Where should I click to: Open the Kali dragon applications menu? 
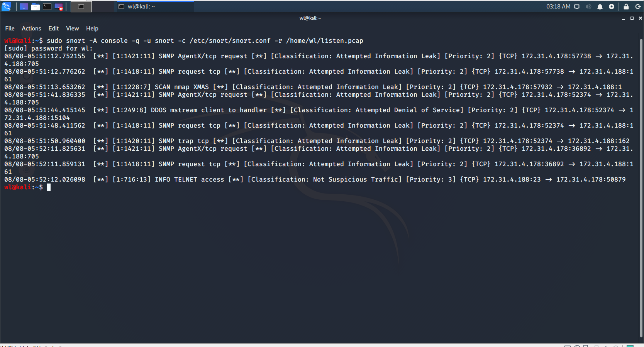tap(6, 7)
